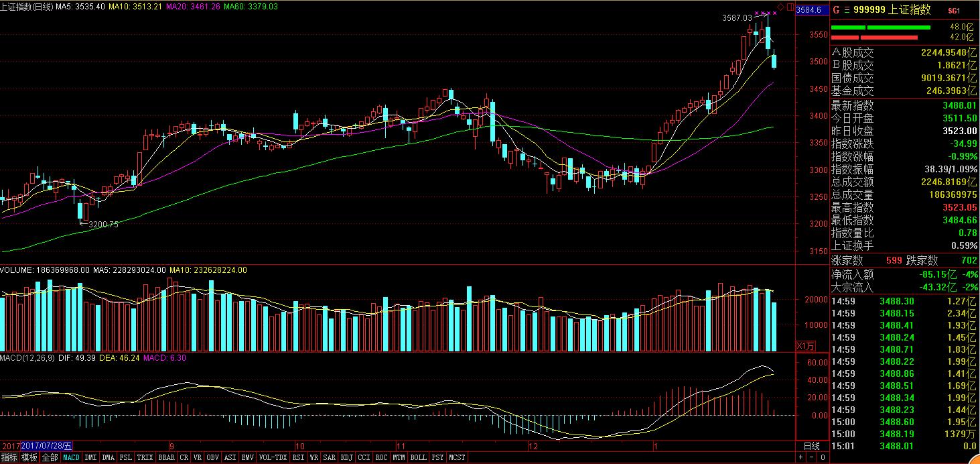Click the SG1 marker in the quote header
This screenshot has width=980, height=464.
coord(954,10)
